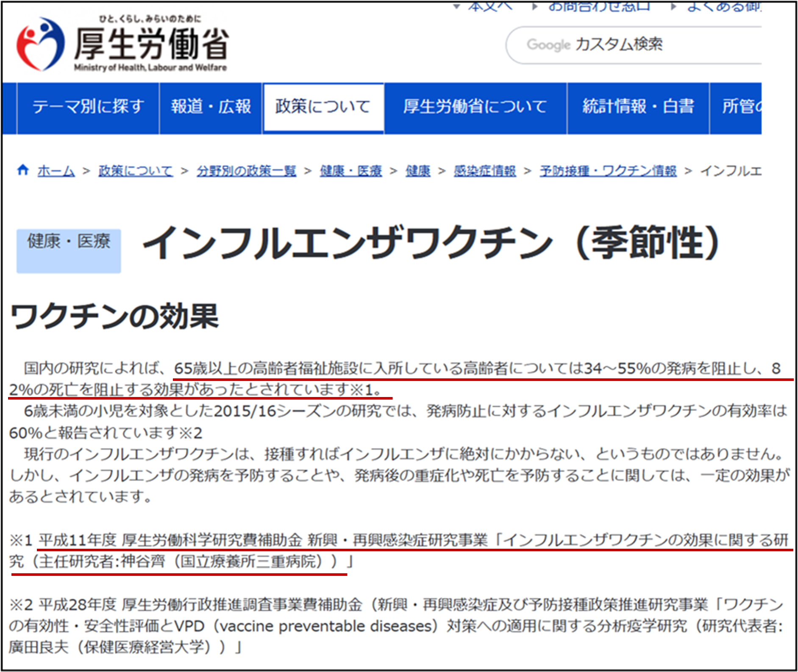Image resolution: width=798 pixels, height=672 pixels.
Task: Go to 分野別の政策一覧 breadcrumb link
Action: (x=246, y=171)
